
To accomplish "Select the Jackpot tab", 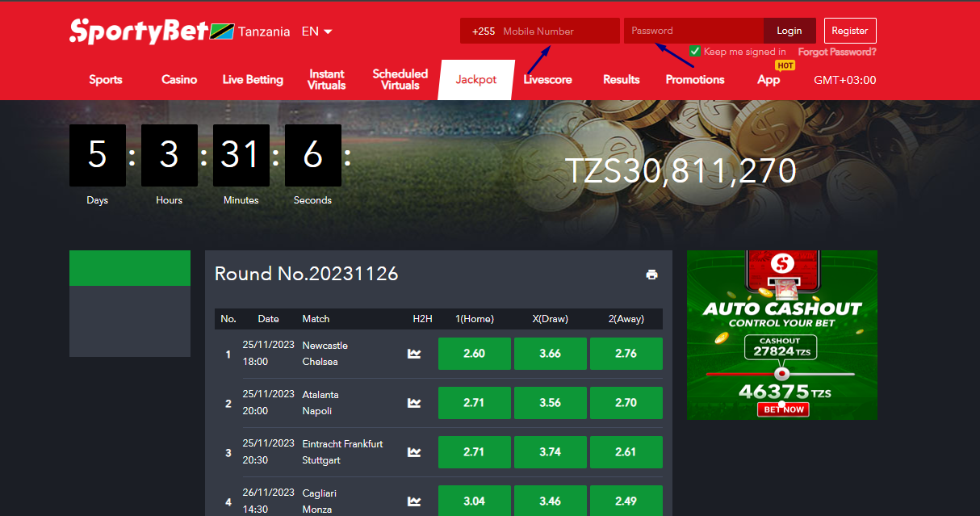I will tap(476, 80).
